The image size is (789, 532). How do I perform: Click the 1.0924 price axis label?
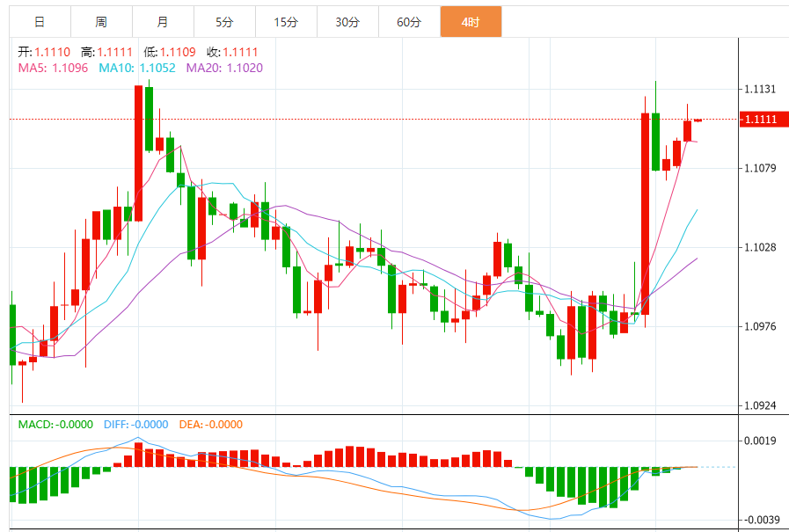pyautogui.click(x=760, y=405)
